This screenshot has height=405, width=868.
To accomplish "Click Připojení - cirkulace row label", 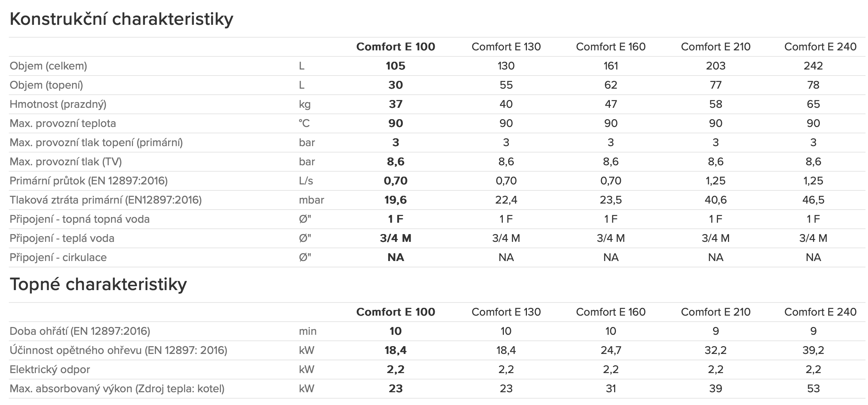I will [x=58, y=257].
